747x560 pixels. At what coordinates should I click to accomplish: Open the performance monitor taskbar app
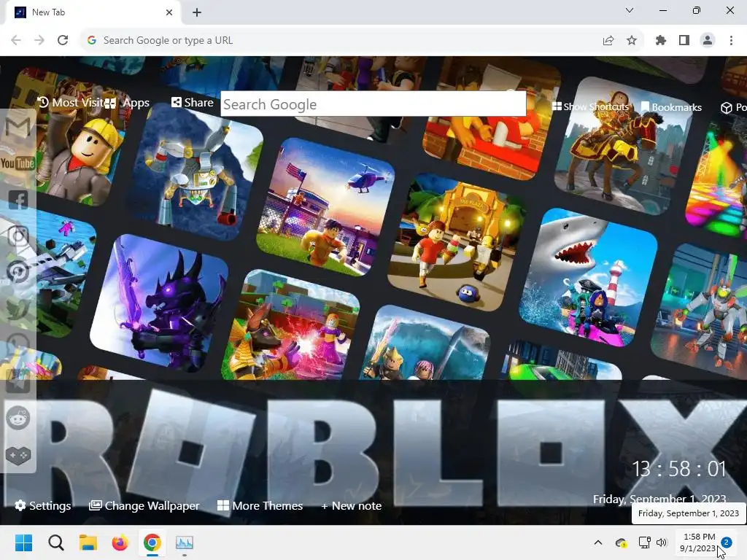pyautogui.click(x=185, y=542)
